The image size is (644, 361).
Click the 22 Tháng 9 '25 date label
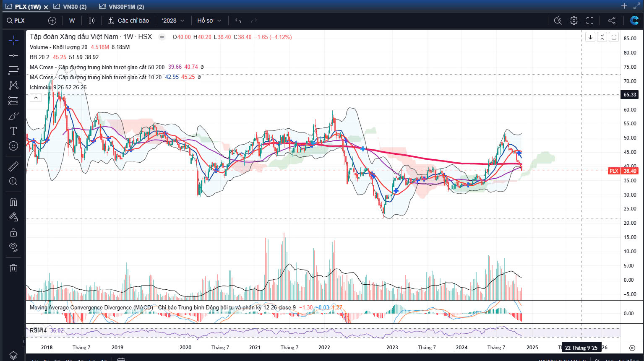click(x=581, y=348)
